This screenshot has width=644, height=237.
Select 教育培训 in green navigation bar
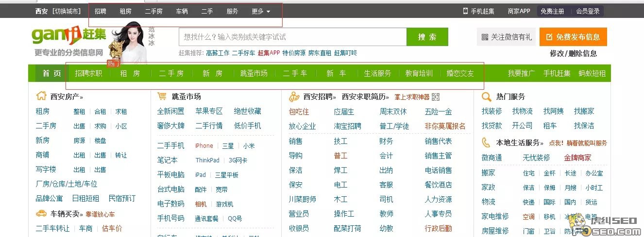[x=419, y=73]
